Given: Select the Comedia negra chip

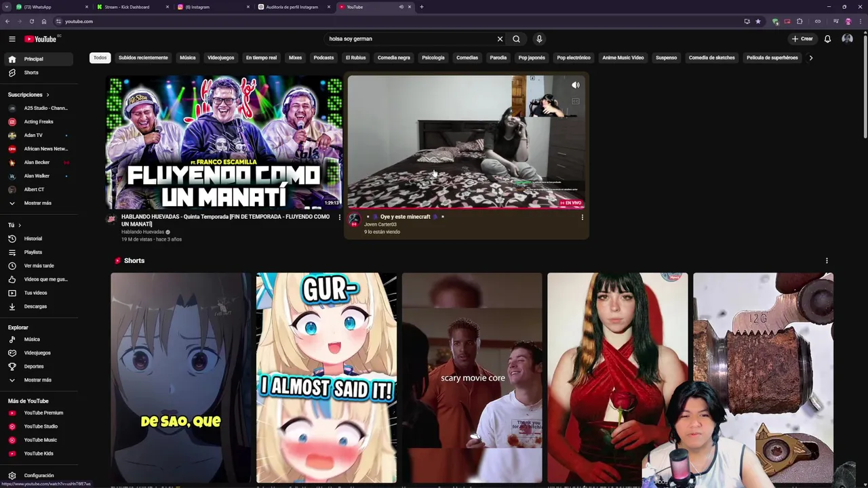Looking at the screenshot, I should [x=394, y=58].
